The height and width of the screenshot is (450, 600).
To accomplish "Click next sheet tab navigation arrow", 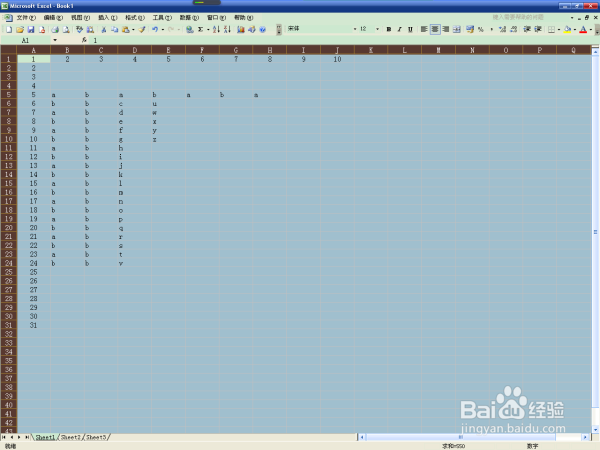I will click(x=19, y=437).
